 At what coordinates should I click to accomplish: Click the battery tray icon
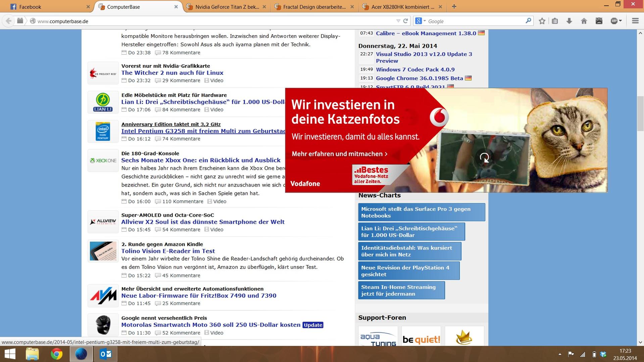(594, 354)
